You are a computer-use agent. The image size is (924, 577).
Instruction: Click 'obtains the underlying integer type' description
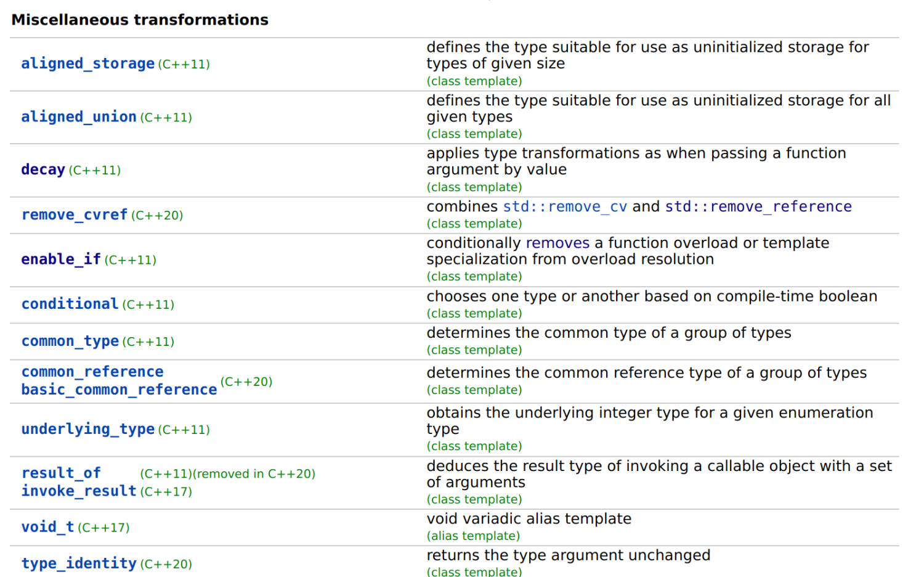650,420
